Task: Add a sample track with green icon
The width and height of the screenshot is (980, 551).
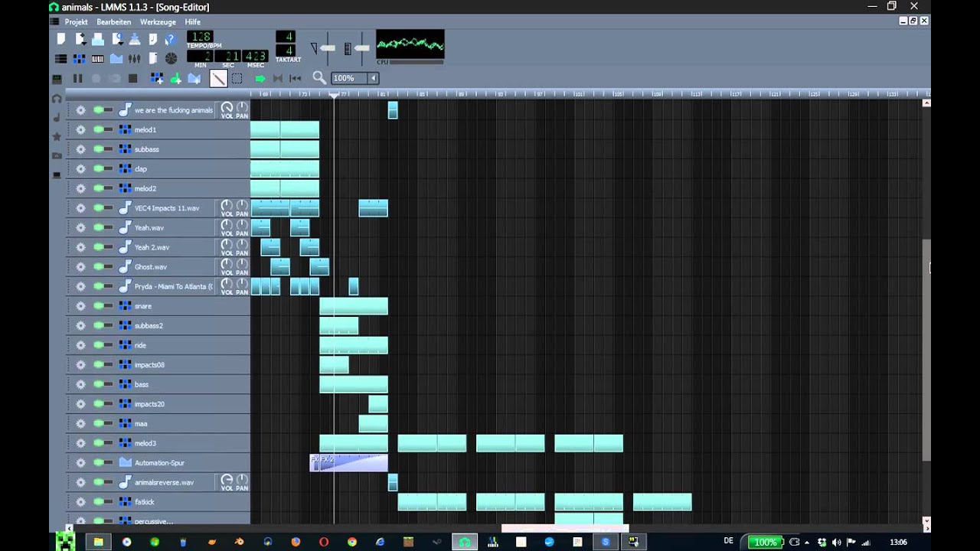Action: [x=175, y=78]
